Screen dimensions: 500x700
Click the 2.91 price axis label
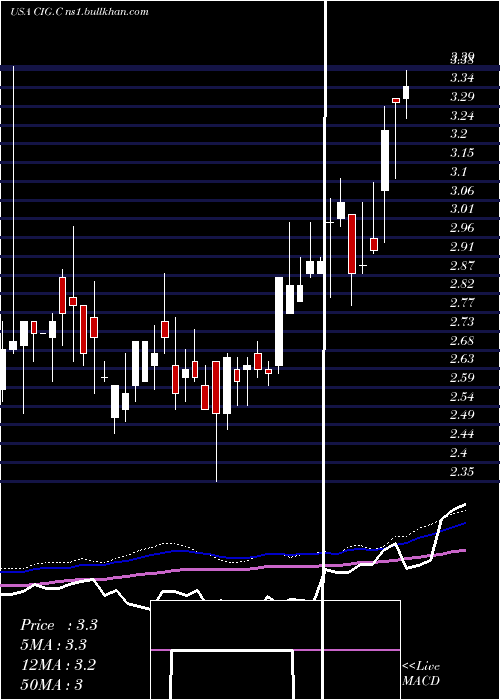tap(462, 246)
